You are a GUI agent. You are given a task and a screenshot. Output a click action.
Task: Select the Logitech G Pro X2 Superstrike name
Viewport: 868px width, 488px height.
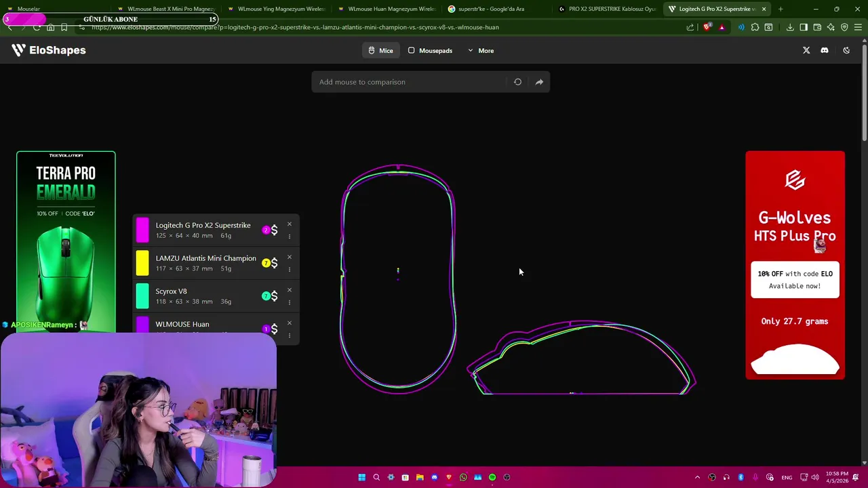pos(203,225)
